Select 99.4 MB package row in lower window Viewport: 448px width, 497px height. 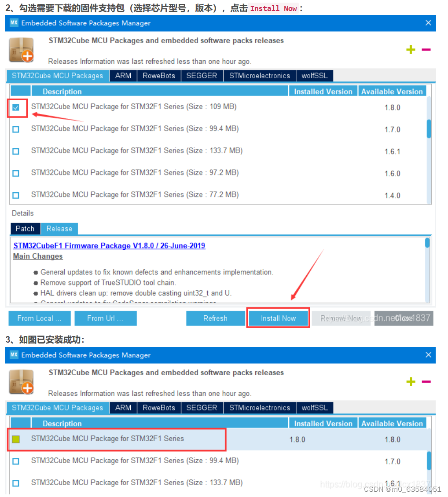click(219, 461)
